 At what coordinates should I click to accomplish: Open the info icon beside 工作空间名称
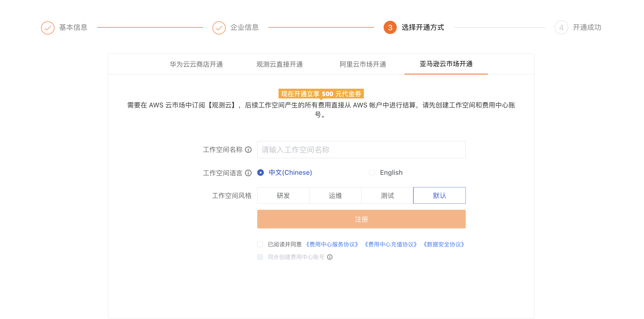pos(248,149)
